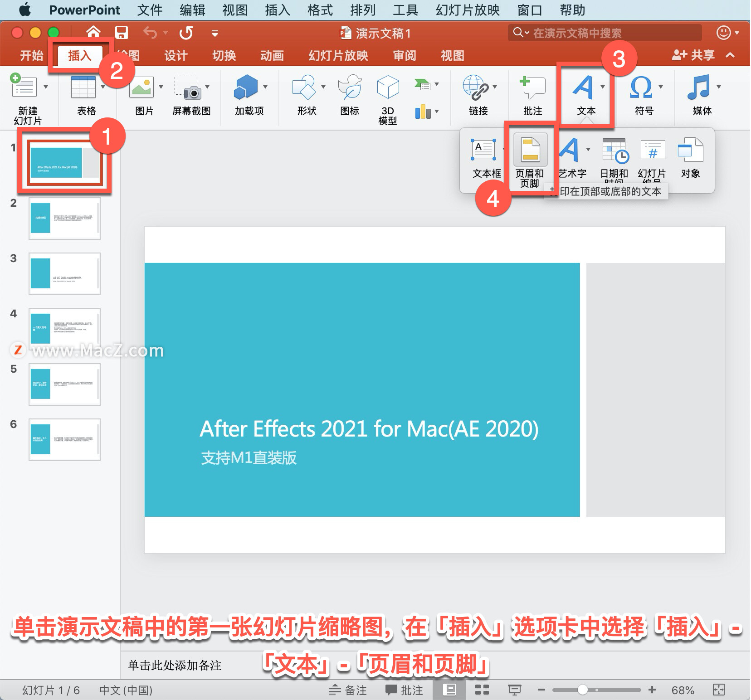Image resolution: width=751 pixels, height=700 pixels.
Task: Click the Home icon in title bar
Action: (93, 33)
